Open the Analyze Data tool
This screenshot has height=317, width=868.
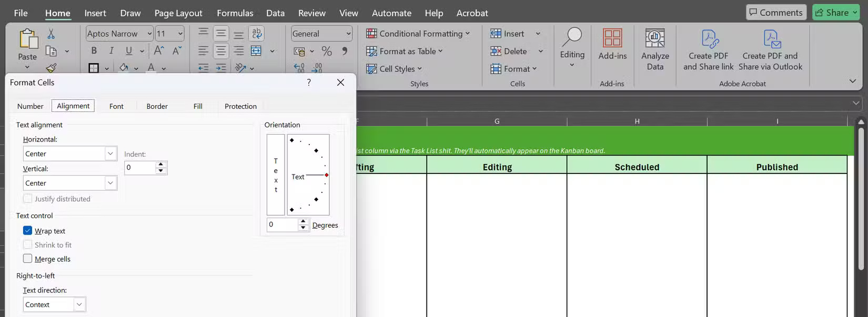(655, 50)
